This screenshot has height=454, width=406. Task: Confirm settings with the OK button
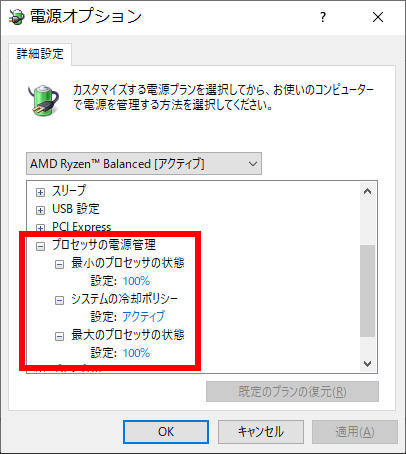(166, 432)
